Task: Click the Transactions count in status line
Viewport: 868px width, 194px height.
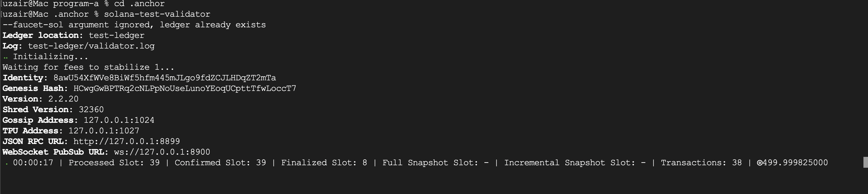Action: coord(737,163)
